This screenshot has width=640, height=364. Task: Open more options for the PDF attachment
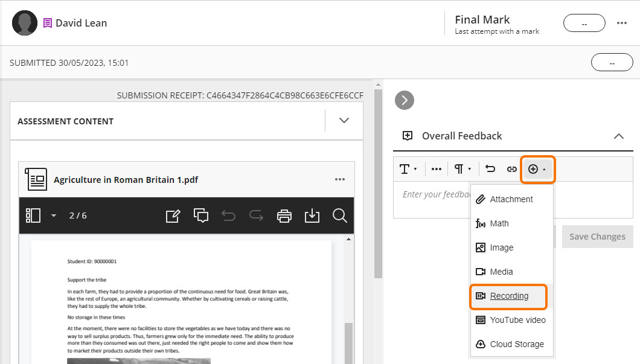pyautogui.click(x=339, y=179)
